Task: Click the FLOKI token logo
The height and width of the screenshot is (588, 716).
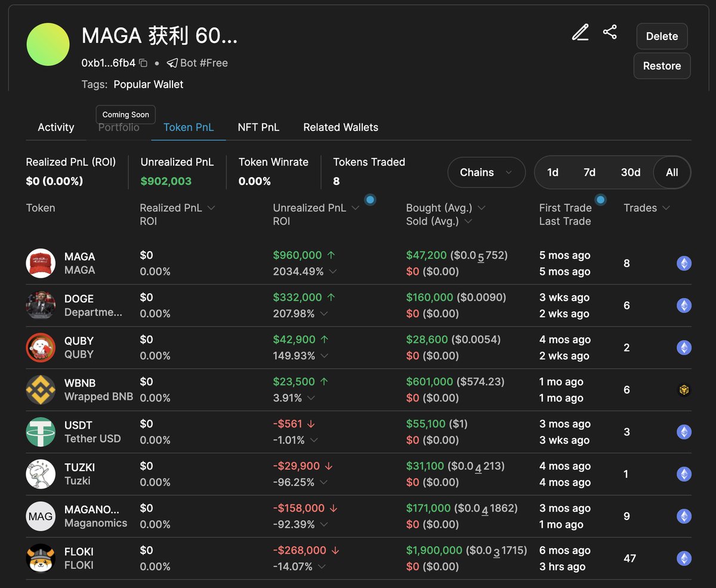Action: (41, 558)
